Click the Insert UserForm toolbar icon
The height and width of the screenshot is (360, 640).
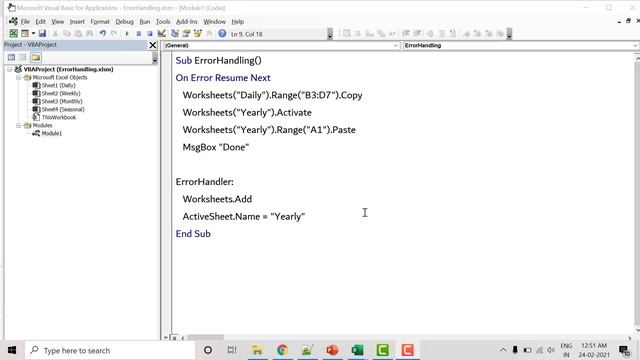point(25,33)
